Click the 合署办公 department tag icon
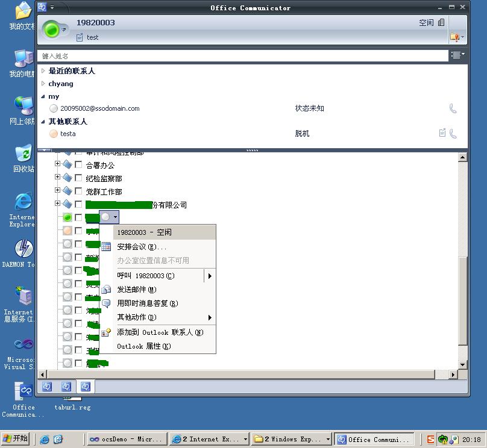Viewport: 487px width, 448px height. click(68, 164)
